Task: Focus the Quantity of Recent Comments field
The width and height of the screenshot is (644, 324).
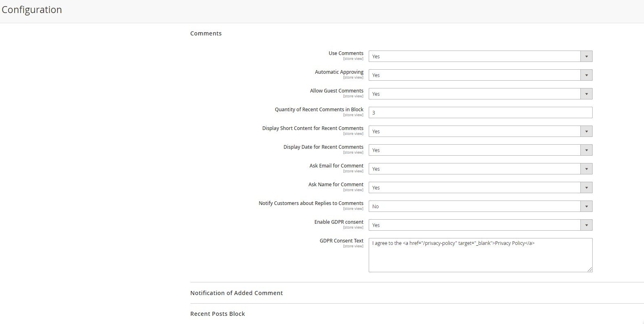Action: [480, 112]
